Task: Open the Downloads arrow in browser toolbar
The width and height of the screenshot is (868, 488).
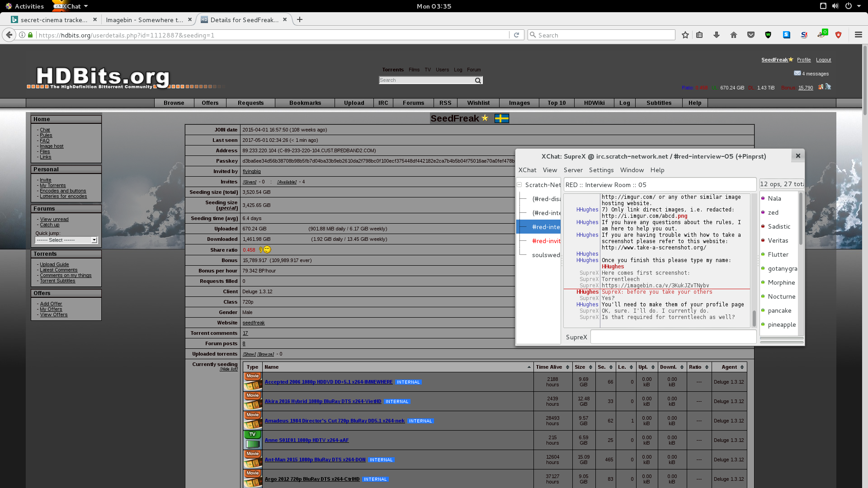Action: (x=717, y=35)
